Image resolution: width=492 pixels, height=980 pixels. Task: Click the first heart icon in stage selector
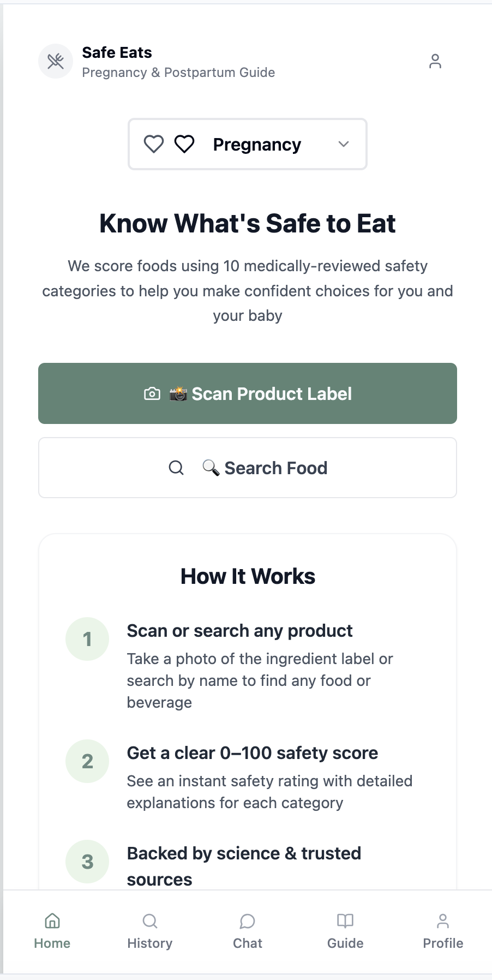tap(154, 144)
